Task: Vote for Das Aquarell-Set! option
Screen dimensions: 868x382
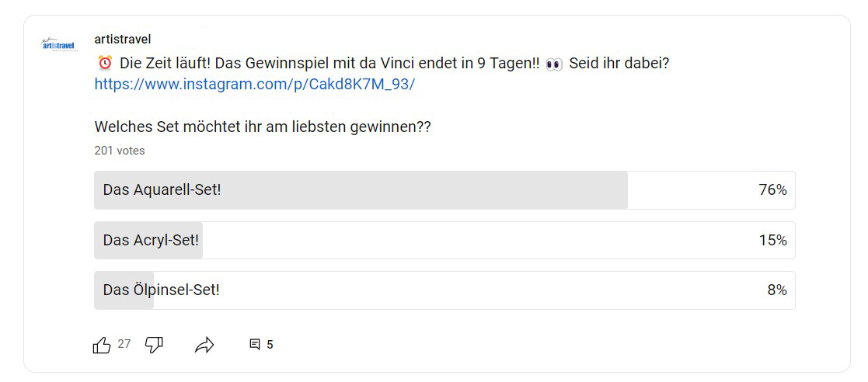Action: tap(162, 190)
